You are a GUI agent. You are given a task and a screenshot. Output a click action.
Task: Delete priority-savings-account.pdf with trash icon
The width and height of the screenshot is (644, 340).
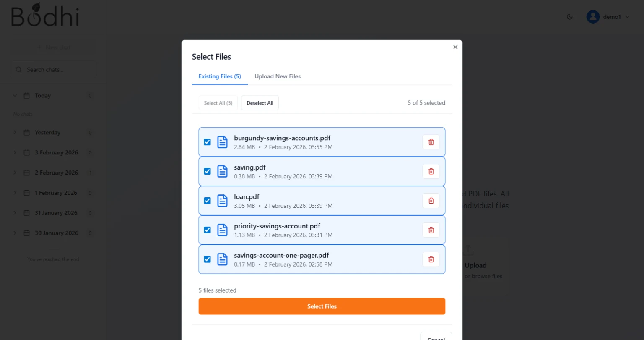pyautogui.click(x=431, y=230)
